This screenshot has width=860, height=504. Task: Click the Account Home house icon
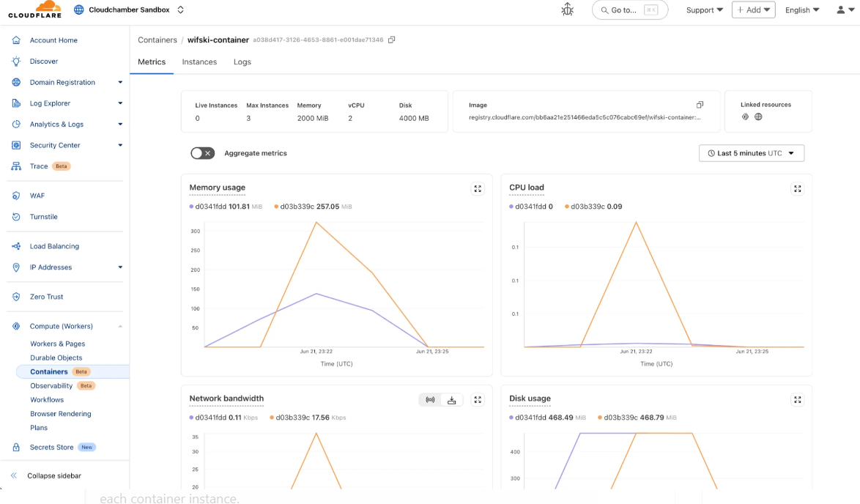pyautogui.click(x=16, y=40)
